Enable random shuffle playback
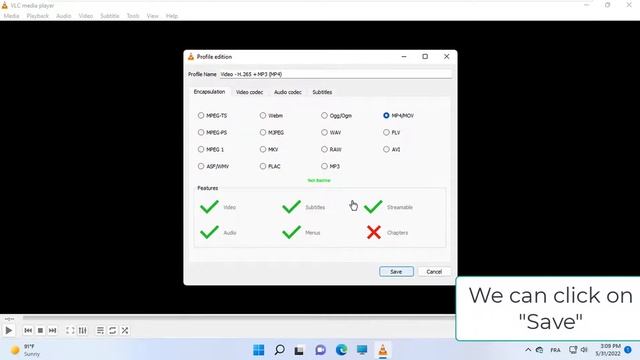 (125, 330)
